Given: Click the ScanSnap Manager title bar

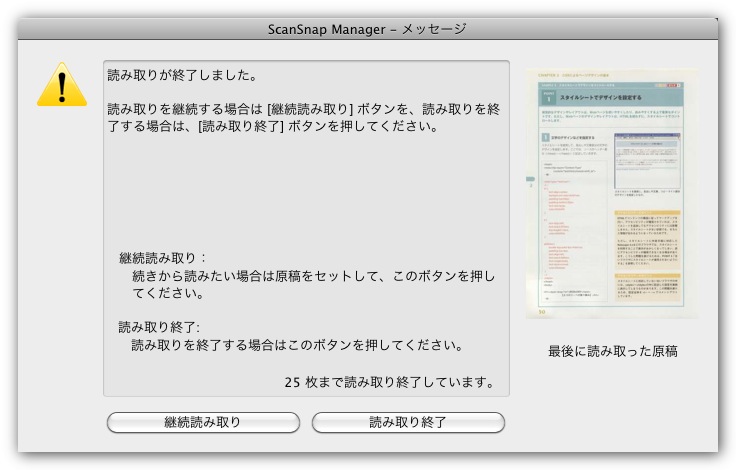Looking at the screenshot, I should click(367, 29).
